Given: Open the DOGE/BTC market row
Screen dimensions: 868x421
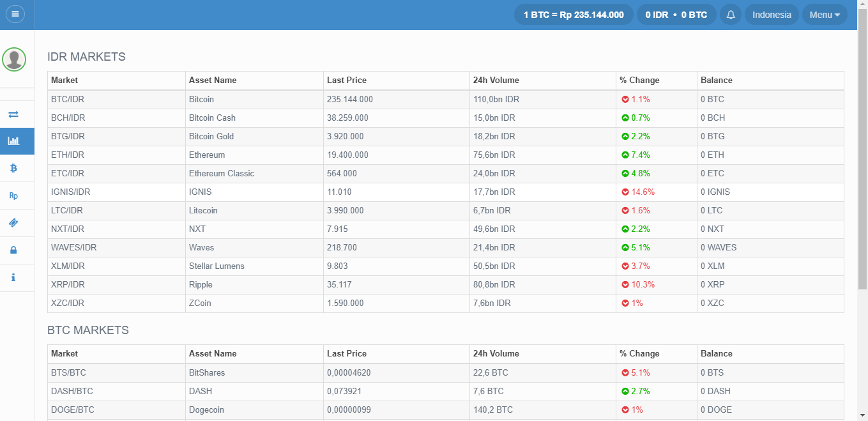Looking at the screenshot, I should point(446,410).
